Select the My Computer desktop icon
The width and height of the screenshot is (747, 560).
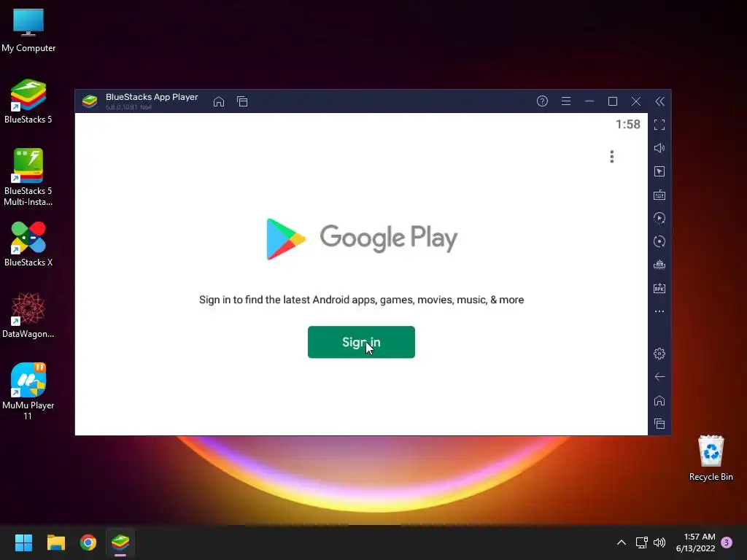[x=28, y=30]
